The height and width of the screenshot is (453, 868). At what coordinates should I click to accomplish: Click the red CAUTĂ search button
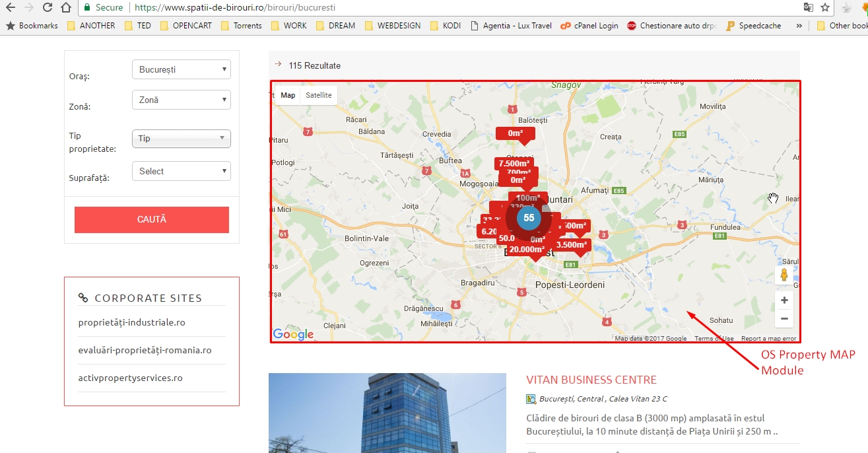point(152,220)
